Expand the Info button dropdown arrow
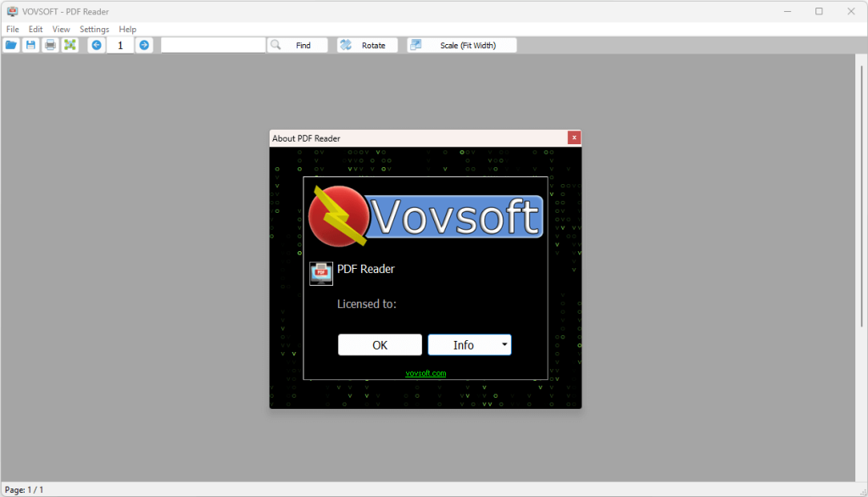 coord(504,344)
